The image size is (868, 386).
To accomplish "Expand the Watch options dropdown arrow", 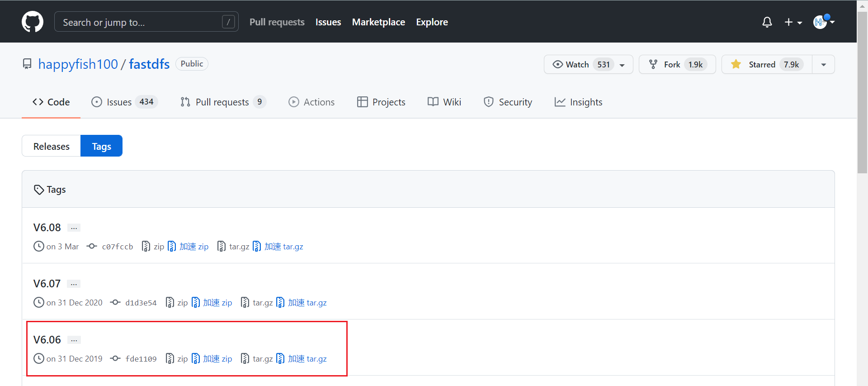I will (623, 65).
